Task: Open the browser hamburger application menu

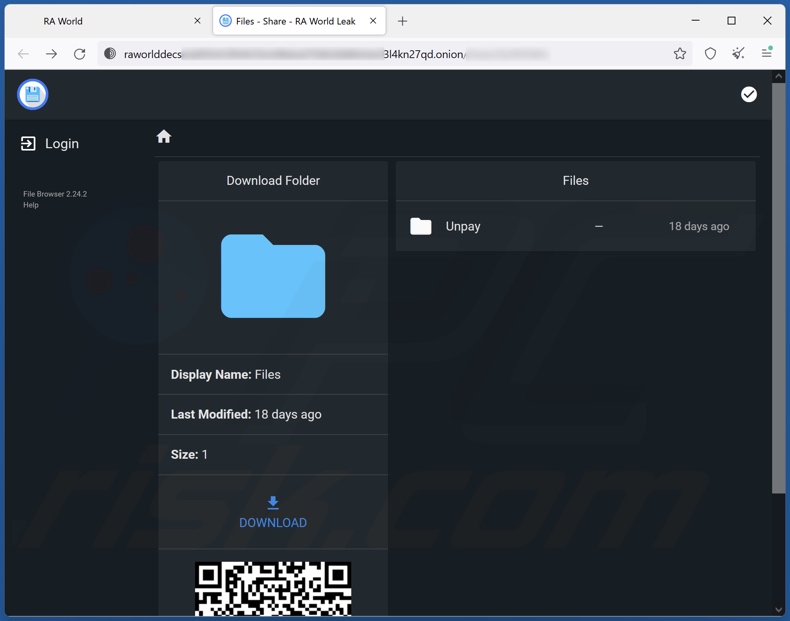Action: [x=767, y=52]
